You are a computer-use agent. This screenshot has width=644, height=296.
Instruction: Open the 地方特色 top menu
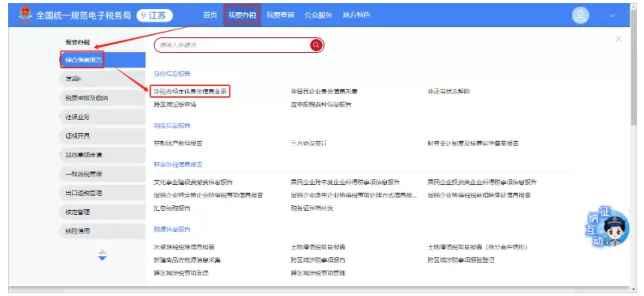pyautogui.click(x=356, y=15)
